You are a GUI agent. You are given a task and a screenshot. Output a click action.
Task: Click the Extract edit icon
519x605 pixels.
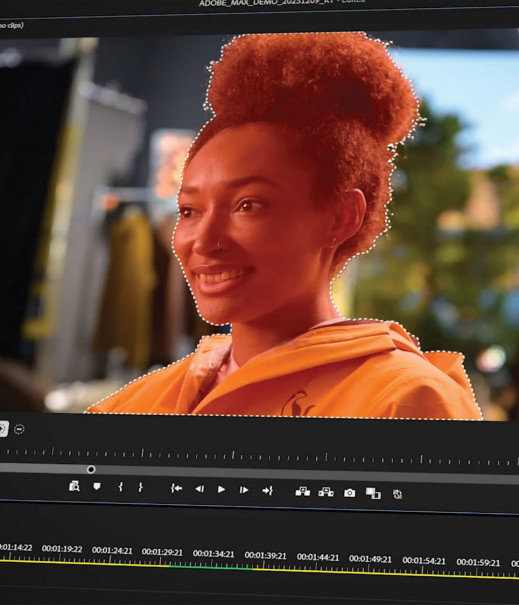pyautogui.click(x=326, y=492)
